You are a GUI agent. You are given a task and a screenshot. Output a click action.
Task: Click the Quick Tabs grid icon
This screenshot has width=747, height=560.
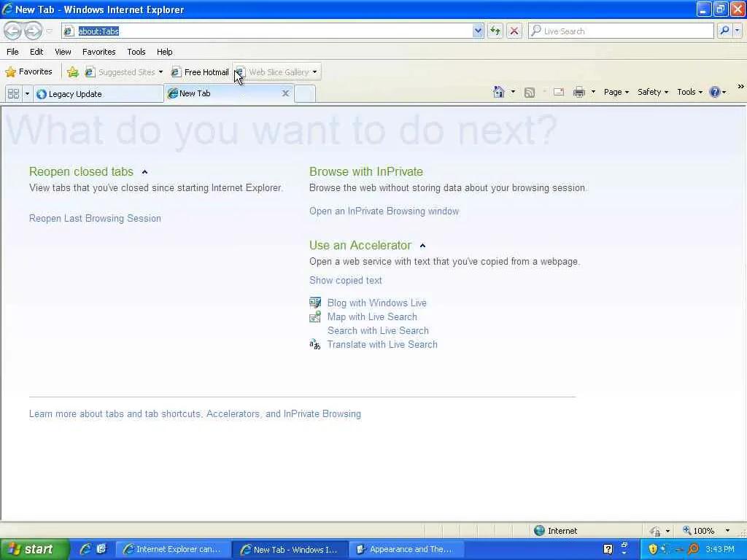(13, 93)
